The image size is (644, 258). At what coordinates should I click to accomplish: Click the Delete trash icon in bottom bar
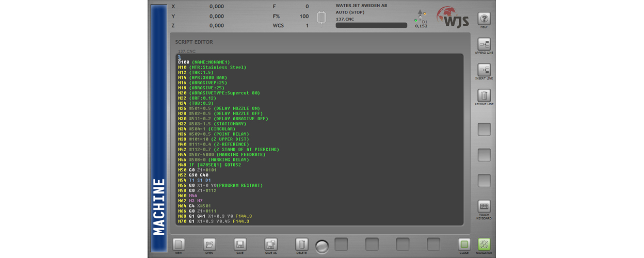pos(301,244)
